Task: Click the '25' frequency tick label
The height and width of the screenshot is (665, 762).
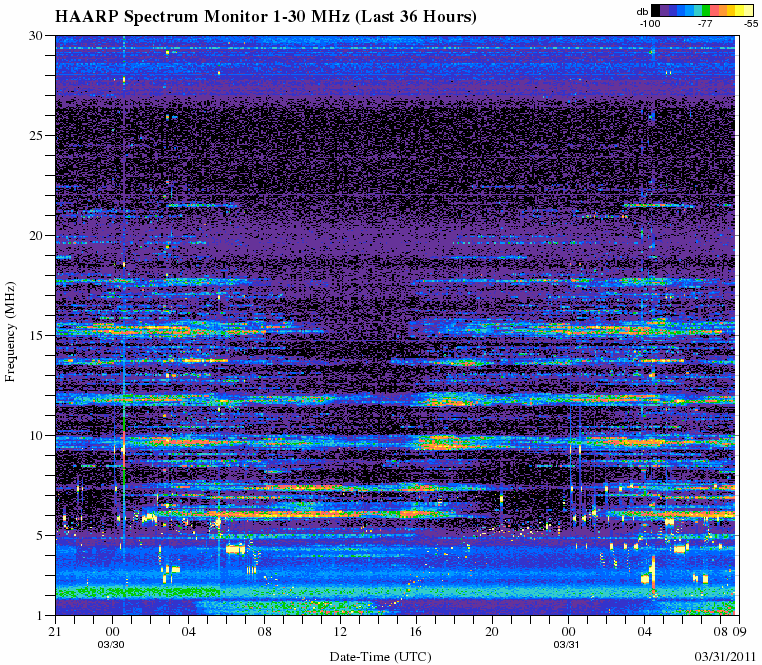Action: 37,135
